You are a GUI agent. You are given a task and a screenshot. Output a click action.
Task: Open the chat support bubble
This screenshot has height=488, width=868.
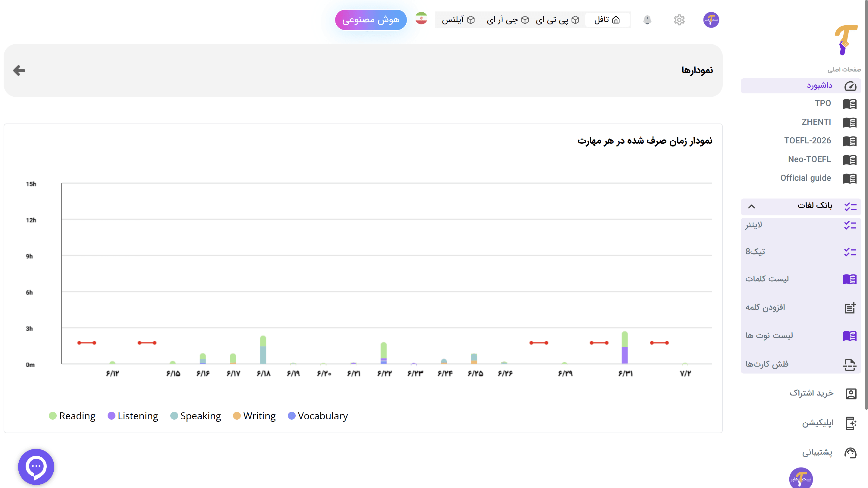click(x=36, y=466)
